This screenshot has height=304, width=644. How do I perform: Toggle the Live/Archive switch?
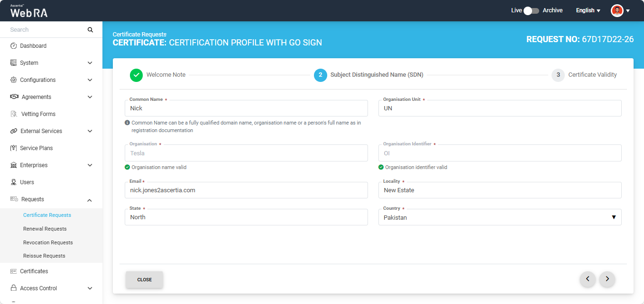pyautogui.click(x=531, y=10)
